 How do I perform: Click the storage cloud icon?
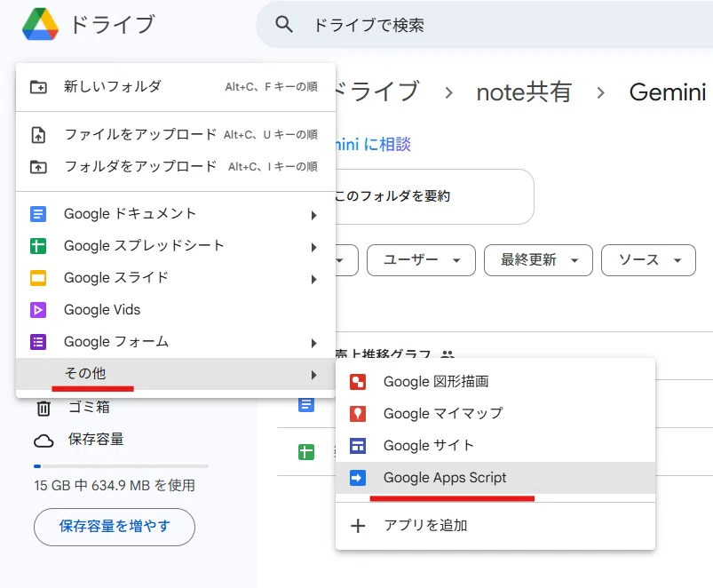[x=44, y=441]
